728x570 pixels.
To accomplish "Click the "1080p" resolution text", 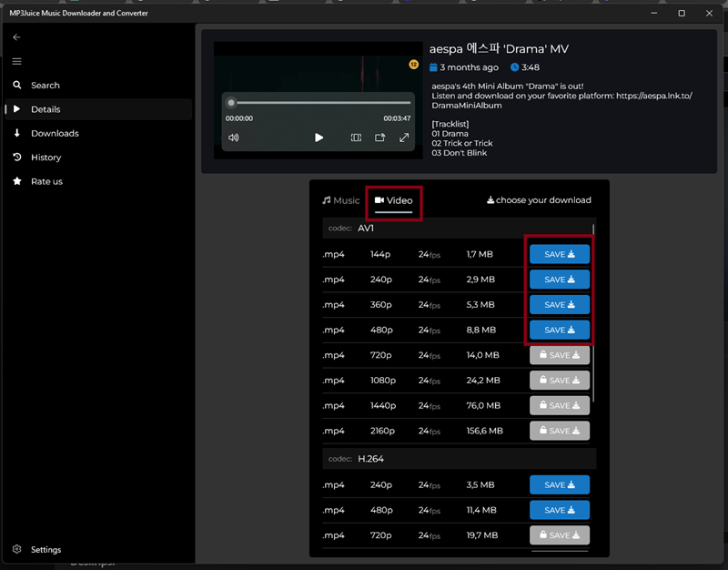I will click(x=383, y=381).
